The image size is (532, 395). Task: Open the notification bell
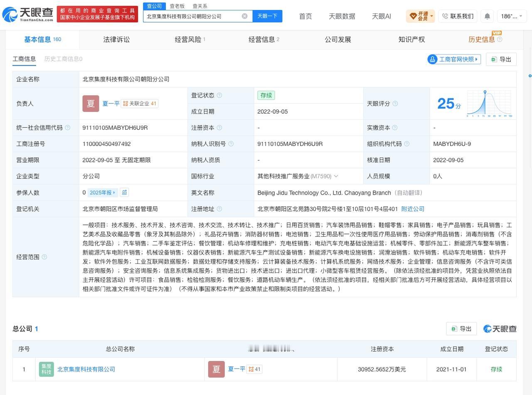tap(487, 16)
